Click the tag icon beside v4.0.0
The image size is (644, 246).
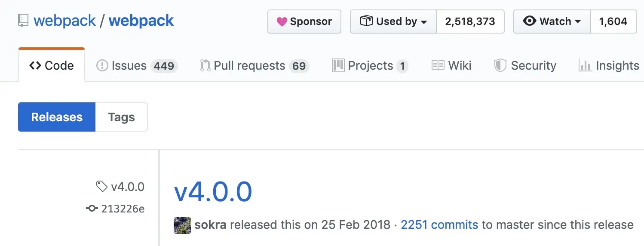pos(101,187)
